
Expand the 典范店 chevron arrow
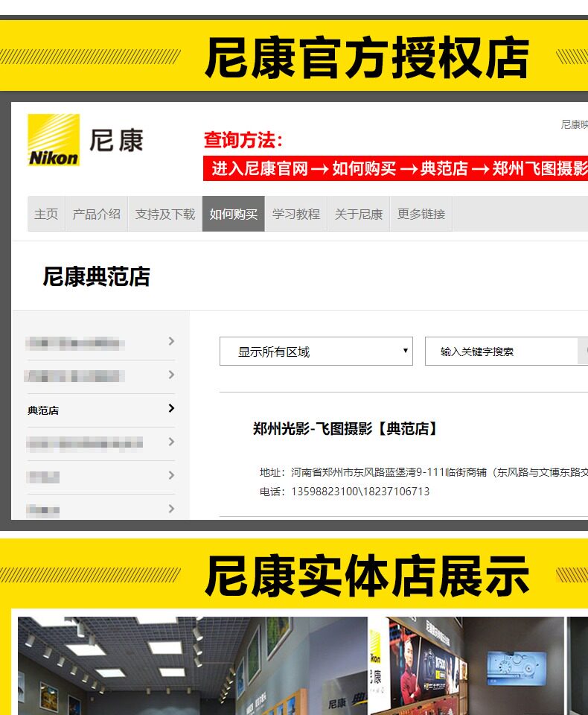tap(171, 409)
